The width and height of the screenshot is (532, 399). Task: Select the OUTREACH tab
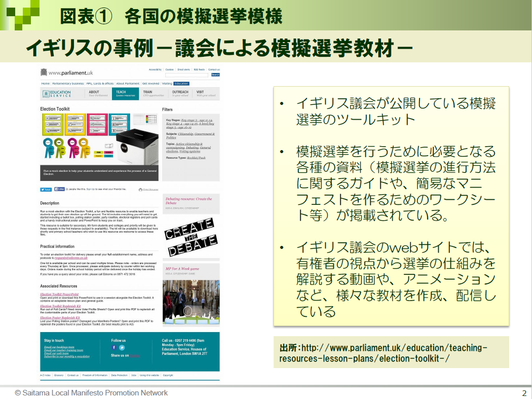pos(179,94)
